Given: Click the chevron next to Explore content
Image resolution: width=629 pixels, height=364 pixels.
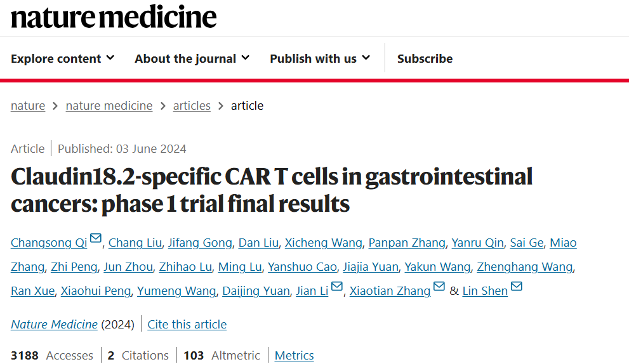Looking at the screenshot, I should coord(110,58).
